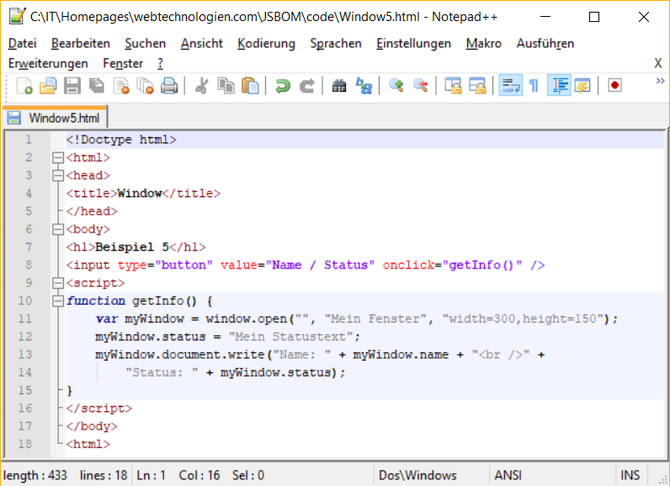This screenshot has width=670, height=486.
Task: Open the Einstellungen menu
Action: tap(414, 44)
